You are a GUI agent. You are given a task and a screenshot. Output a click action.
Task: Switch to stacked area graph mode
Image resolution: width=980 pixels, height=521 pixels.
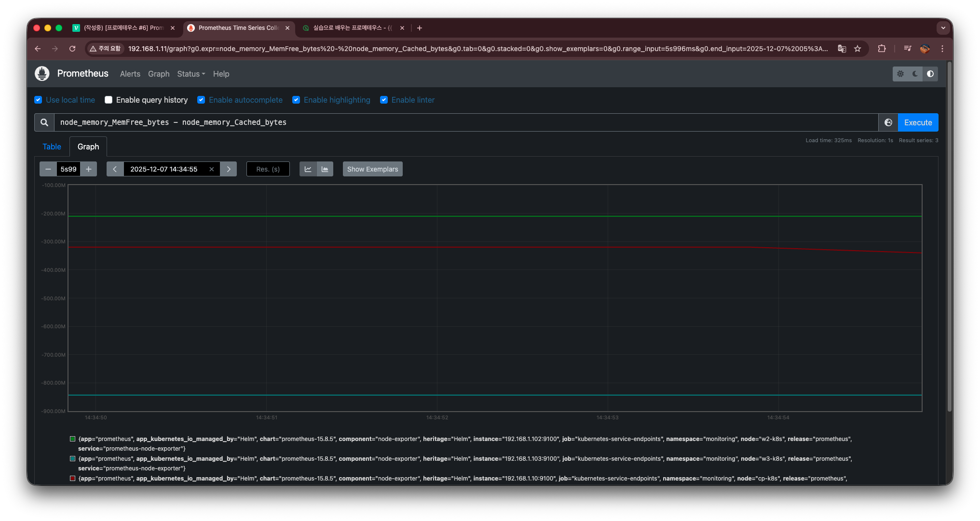click(x=325, y=169)
